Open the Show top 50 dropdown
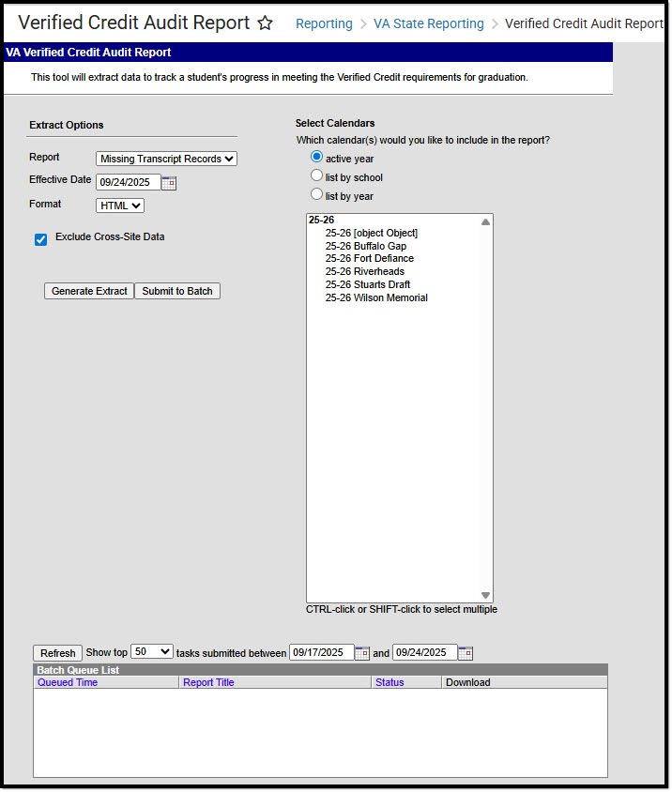The image size is (672, 792). 152,651
